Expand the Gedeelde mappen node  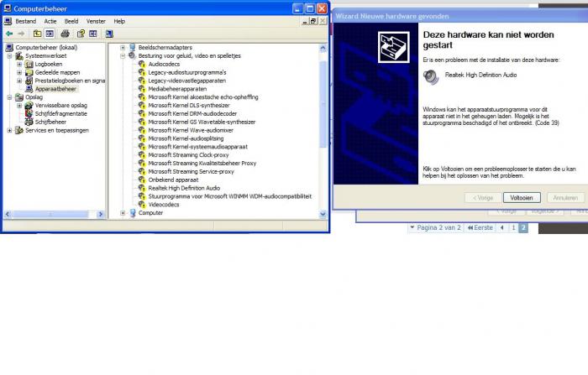click(19, 72)
